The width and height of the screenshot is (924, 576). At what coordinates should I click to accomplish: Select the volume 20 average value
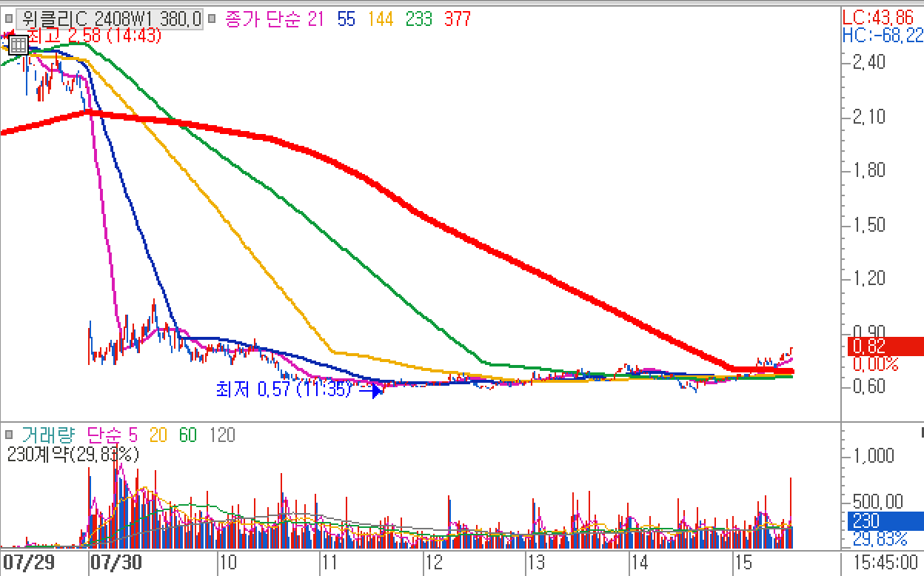(x=158, y=435)
